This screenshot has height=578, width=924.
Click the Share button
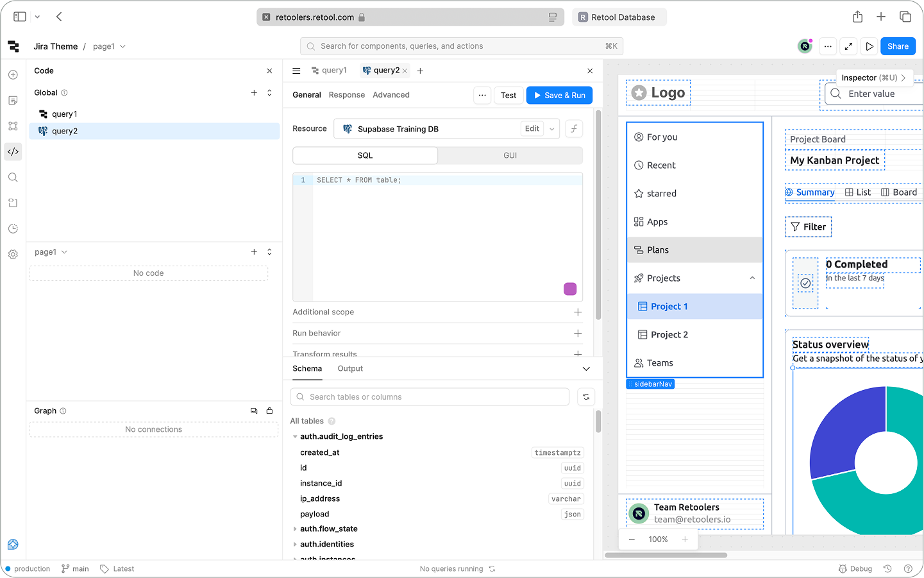[x=898, y=46]
